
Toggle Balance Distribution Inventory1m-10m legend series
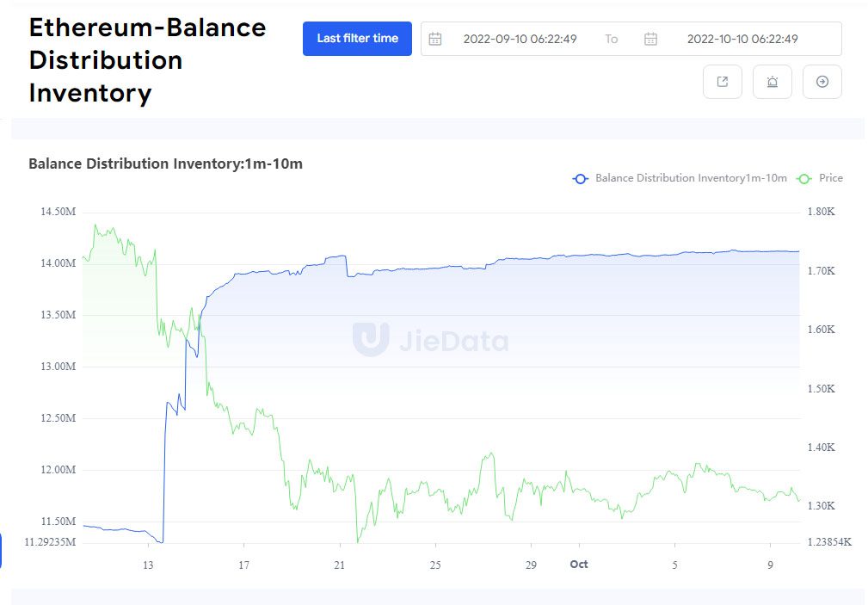(680, 178)
